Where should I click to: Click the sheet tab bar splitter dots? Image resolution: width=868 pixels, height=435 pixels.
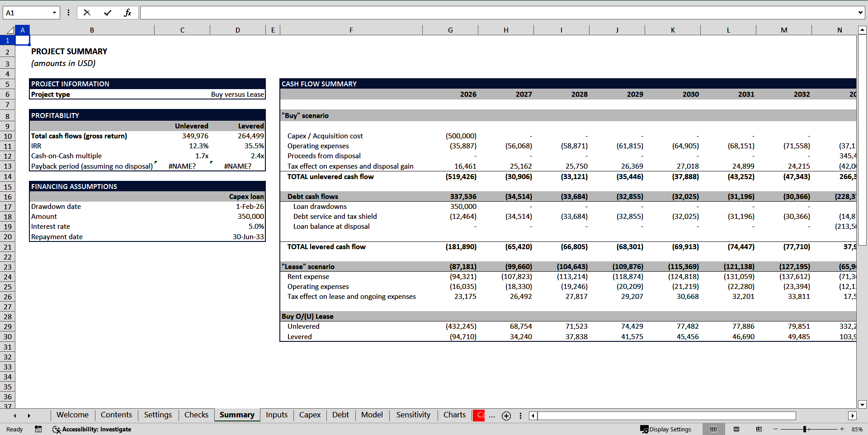pos(520,416)
